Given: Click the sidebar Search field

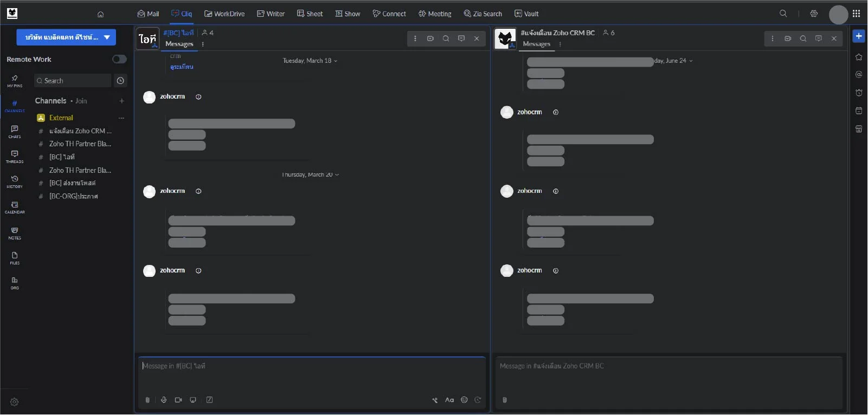Looking at the screenshot, I should [73, 81].
